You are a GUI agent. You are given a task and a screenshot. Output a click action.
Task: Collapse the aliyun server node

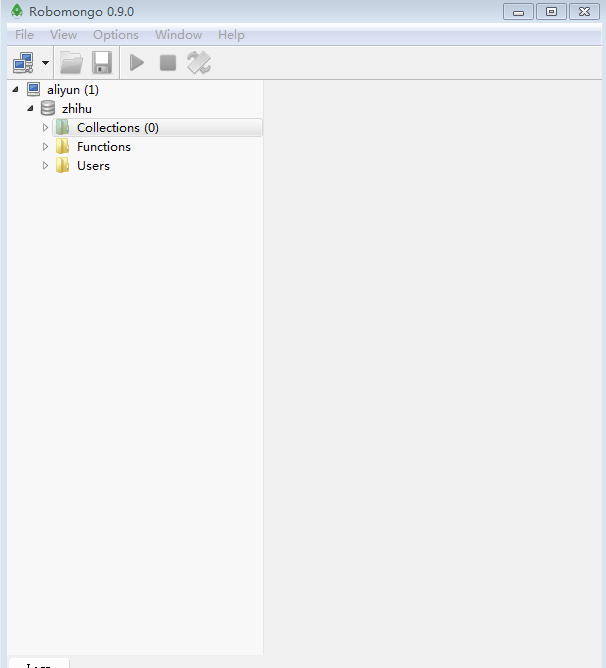click(x=15, y=89)
